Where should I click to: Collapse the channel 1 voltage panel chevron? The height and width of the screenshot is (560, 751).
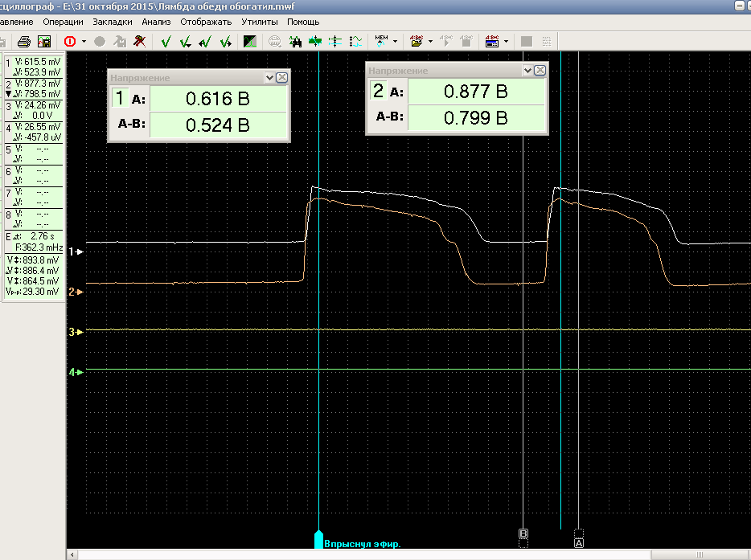(269, 78)
